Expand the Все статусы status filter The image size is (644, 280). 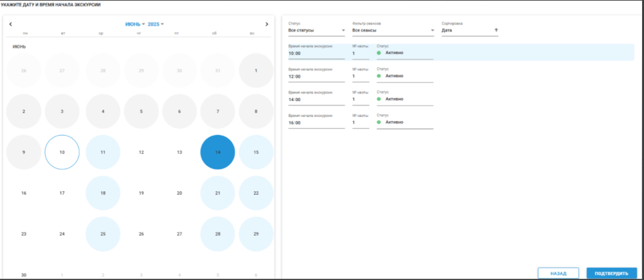[x=317, y=30]
